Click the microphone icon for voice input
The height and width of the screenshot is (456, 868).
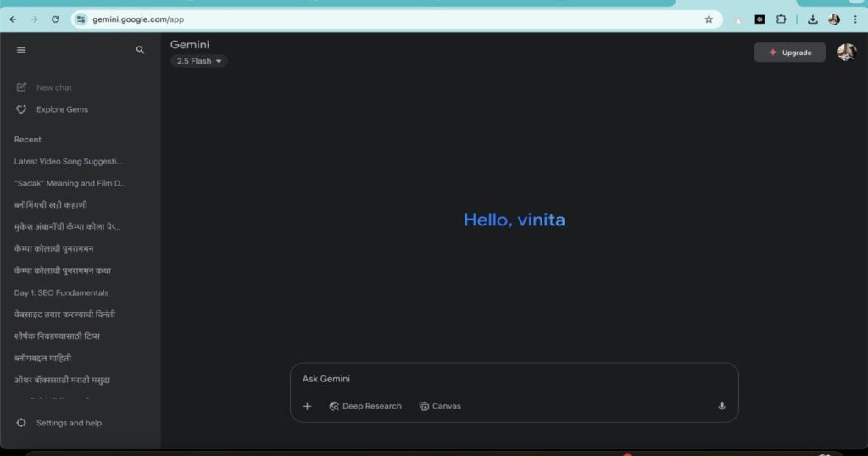click(x=721, y=406)
